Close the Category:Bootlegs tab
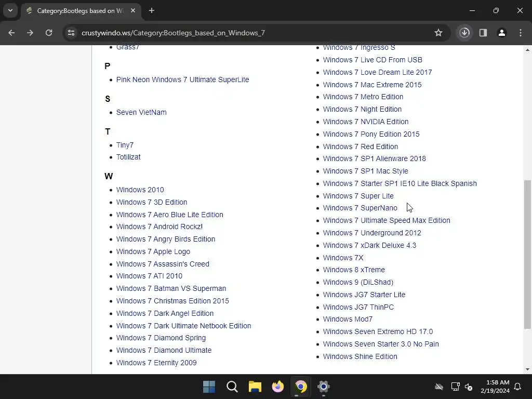This screenshot has width=532, height=399. [x=133, y=11]
